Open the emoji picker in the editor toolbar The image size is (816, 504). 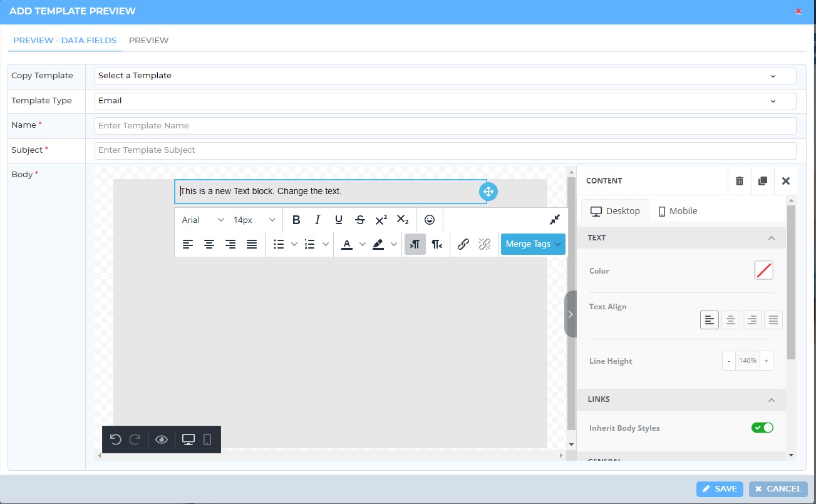pos(429,220)
